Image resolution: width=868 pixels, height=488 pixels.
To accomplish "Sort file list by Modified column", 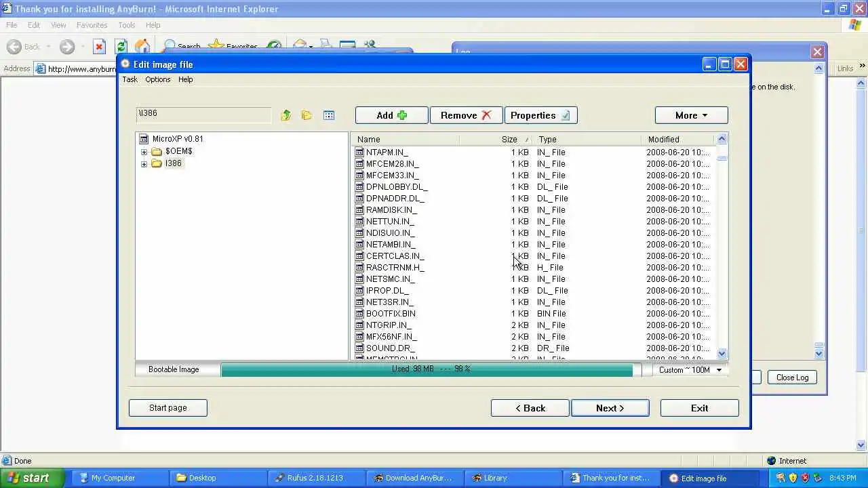I will click(677, 139).
